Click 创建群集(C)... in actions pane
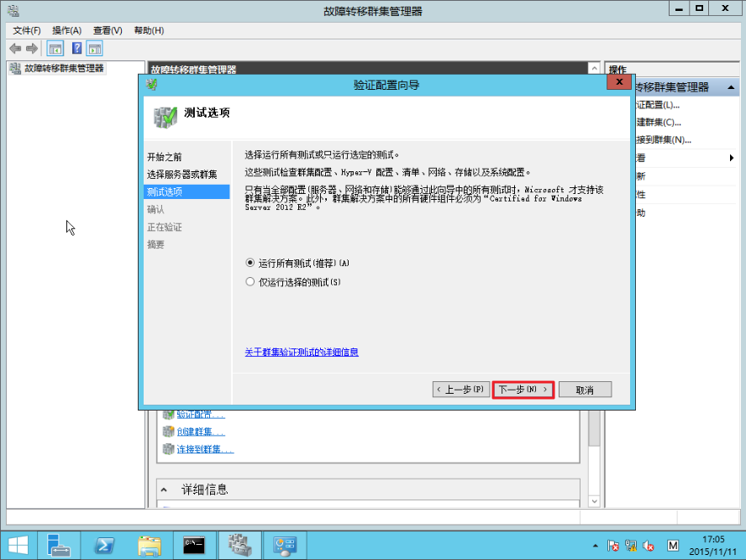The width and height of the screenshot is (746, 560). [659, 123]
